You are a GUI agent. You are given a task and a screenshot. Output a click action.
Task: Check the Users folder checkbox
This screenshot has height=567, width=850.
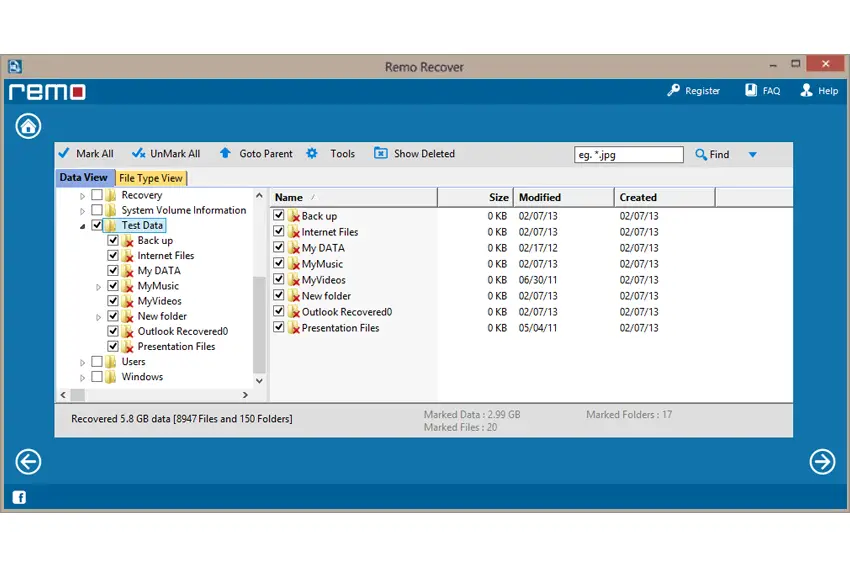[97, 361]
